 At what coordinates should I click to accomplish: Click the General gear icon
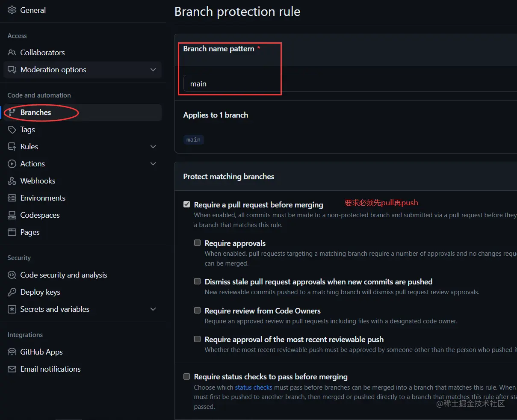pyautogui.click(x=12, y=10)
